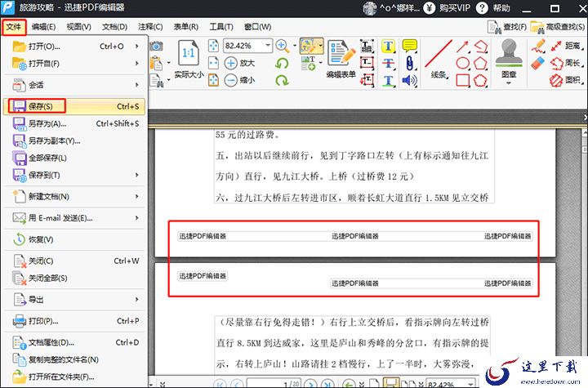
Task: Open the 图章 stamp tool
Action: (x=509, y=62)
